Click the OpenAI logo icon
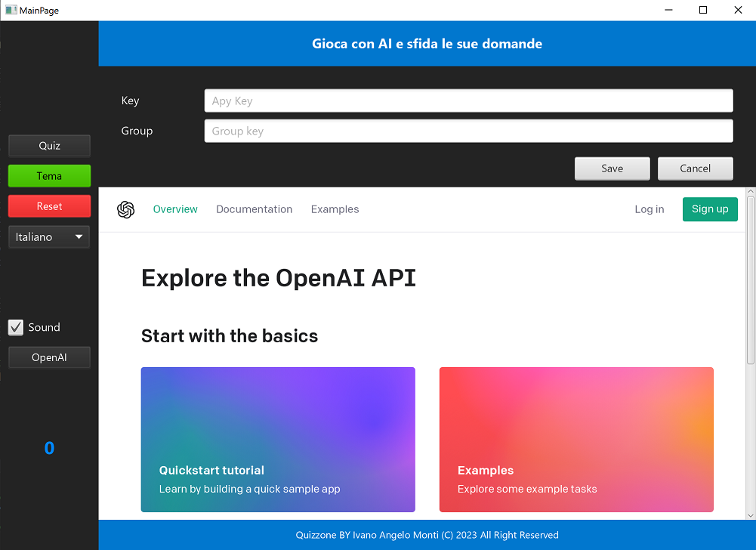Viewport: 756px width, 550px height. click(126, 209)
